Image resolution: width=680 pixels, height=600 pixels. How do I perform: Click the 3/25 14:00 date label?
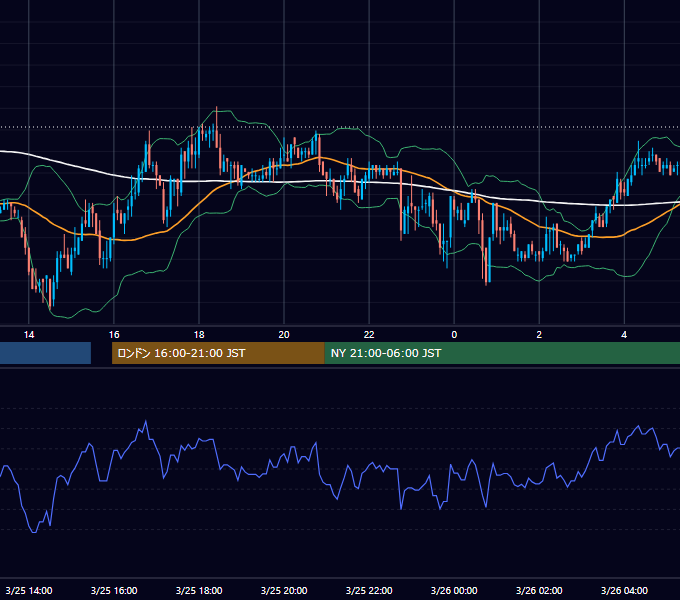[29, 590]
